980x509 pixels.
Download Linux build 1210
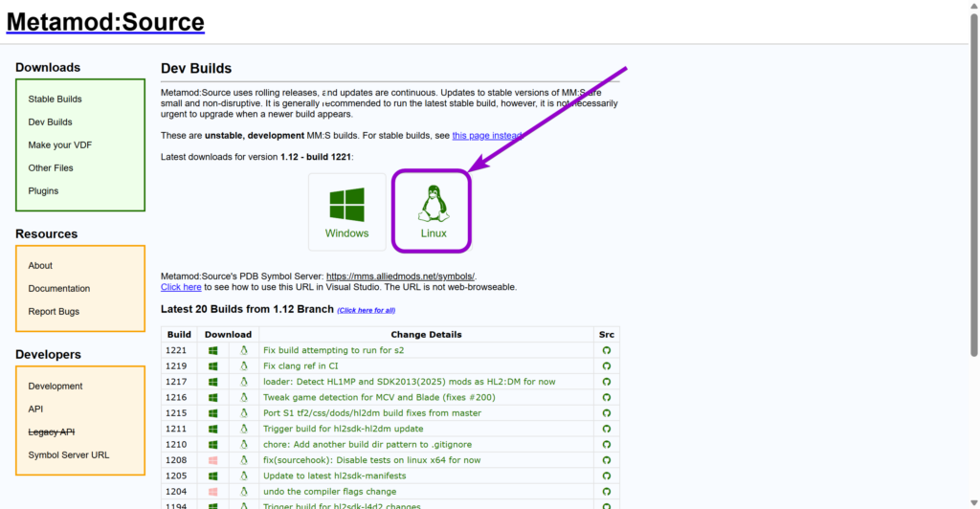244,445
